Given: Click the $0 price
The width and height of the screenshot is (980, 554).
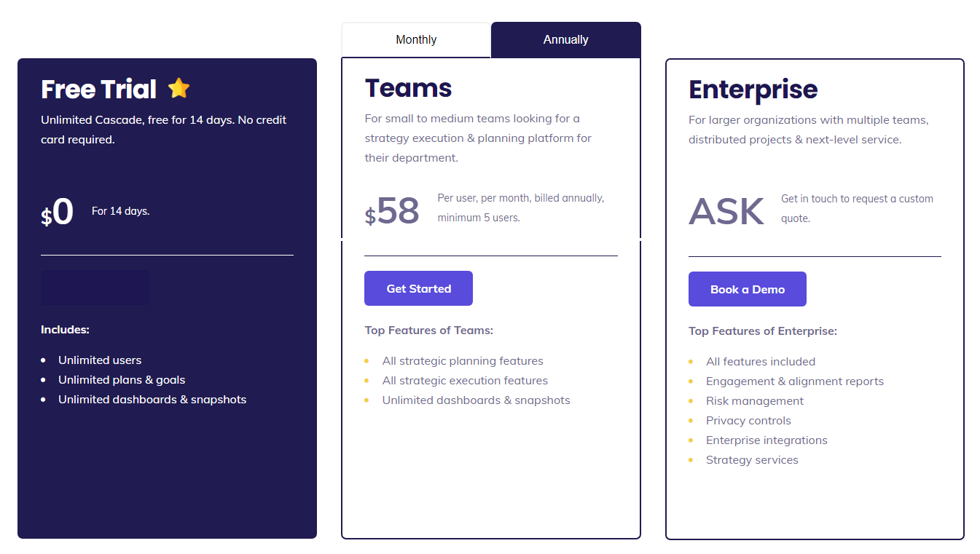Looking at the screenshot, I should [x=58, y=212].
